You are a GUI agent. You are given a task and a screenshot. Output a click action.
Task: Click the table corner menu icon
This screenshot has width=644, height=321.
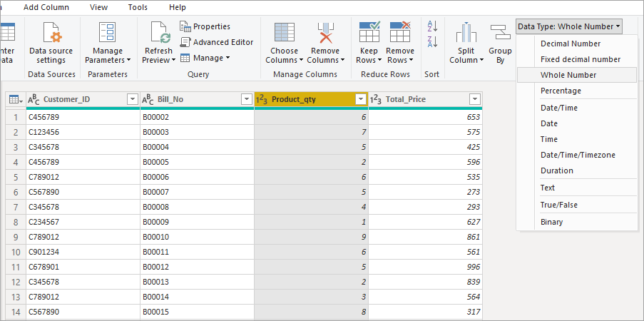point(15,99)
